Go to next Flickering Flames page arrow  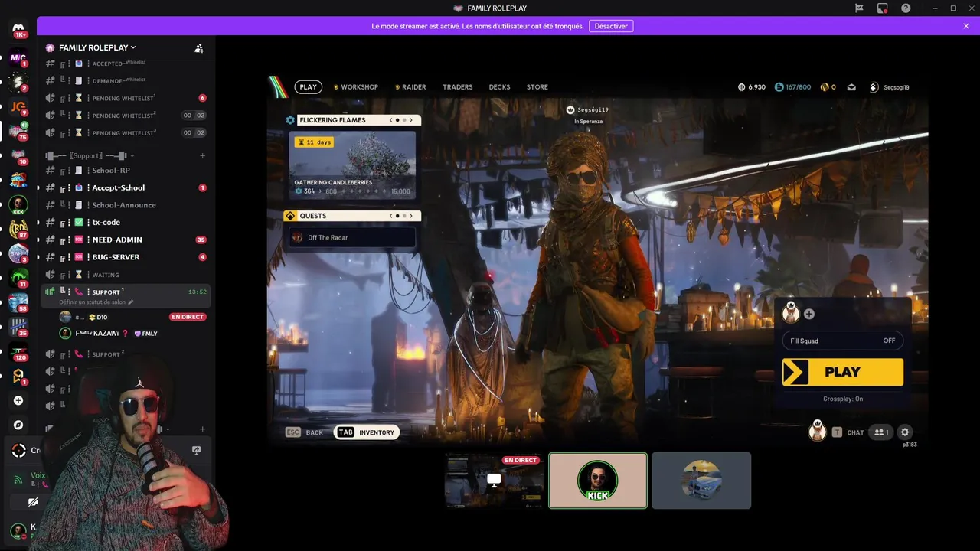[411, 120]
